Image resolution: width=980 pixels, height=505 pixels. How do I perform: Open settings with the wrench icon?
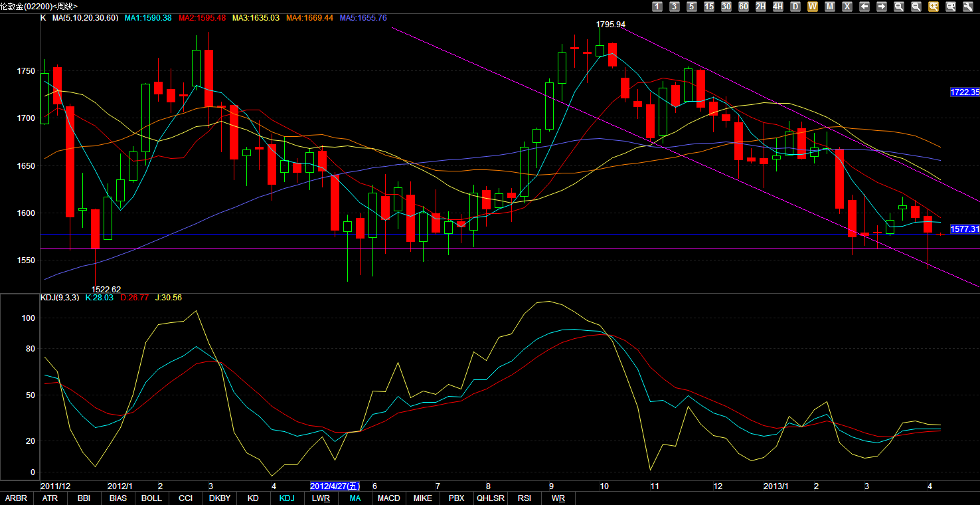pos(968,7)
